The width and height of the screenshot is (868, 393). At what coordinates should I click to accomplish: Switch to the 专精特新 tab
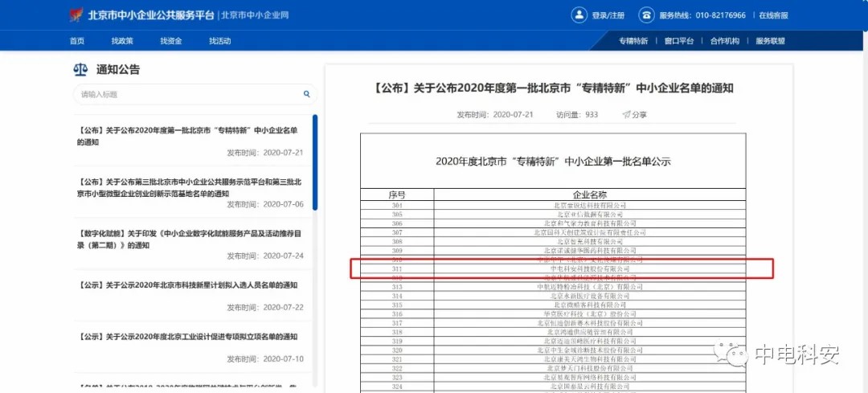(633, 41)
